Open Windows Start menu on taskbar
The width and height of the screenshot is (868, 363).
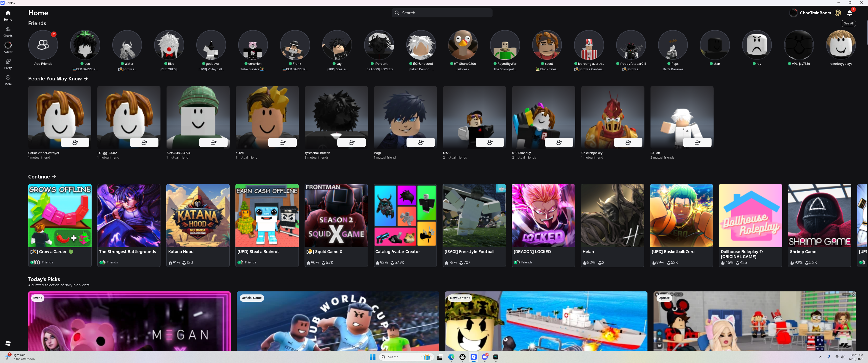pos(372,357)
